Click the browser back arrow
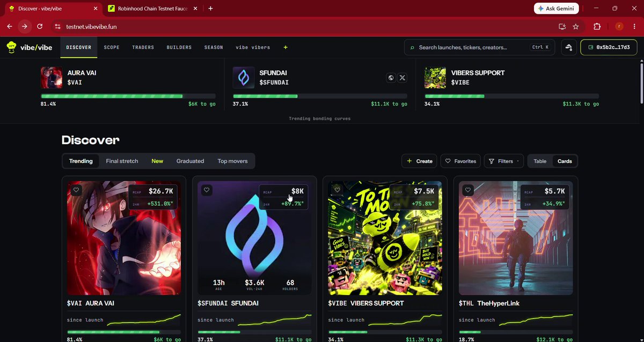The image size is (644, 342). click(10, 26)
